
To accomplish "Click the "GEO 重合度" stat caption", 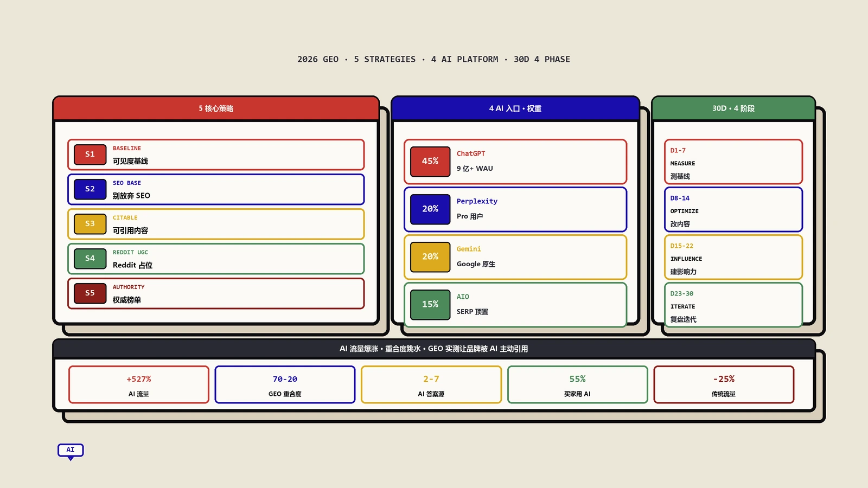I will pyautogui.click(x=285, y=394).
